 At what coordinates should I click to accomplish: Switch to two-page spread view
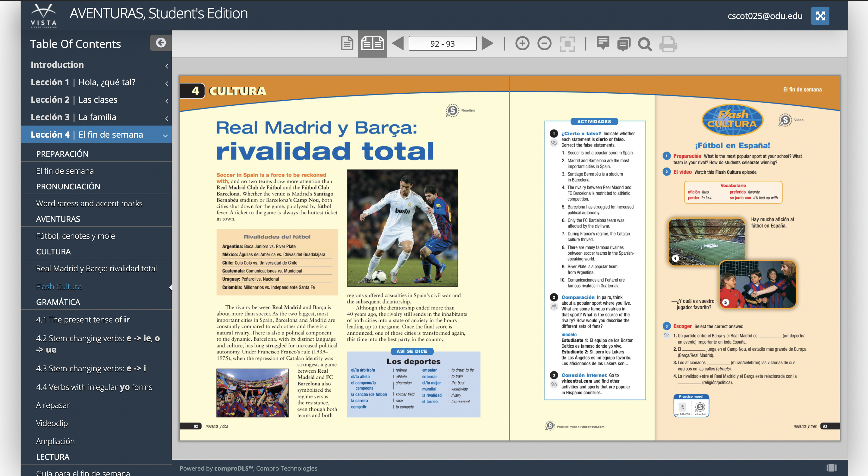click(372, 44)
